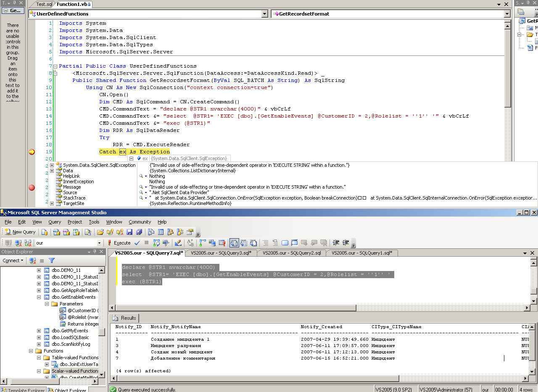Click the Disconnect icon in Object Explorer
The height and width of the screenshot is (392, 538).
point(32,260)
